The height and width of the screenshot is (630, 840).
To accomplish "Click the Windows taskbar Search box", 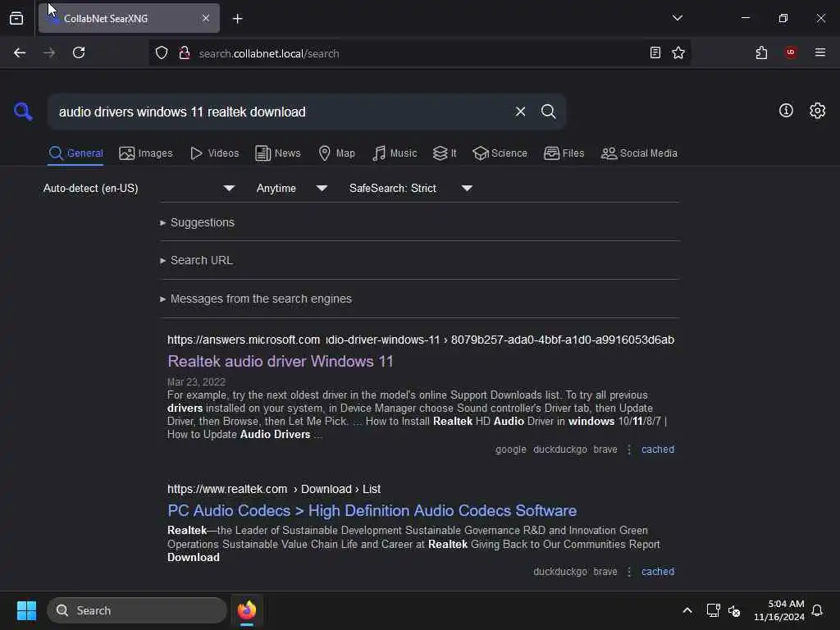I will coord(137,610).
